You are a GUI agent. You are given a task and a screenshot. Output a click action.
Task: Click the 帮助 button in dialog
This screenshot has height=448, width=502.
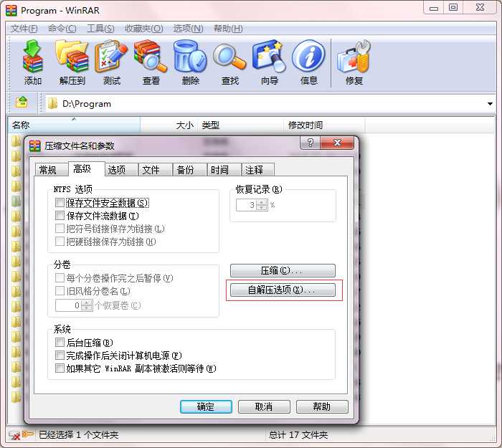pyautogui.click(x=322, y=406)
